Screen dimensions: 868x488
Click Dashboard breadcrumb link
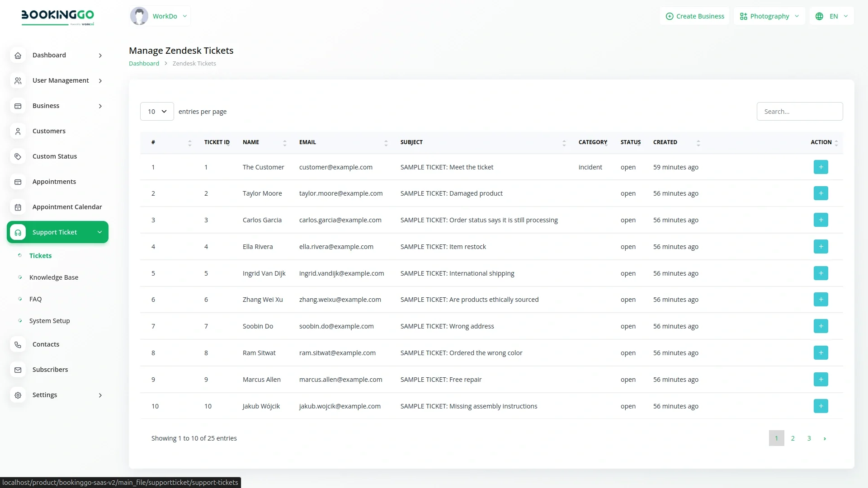(x=144, y=64)
